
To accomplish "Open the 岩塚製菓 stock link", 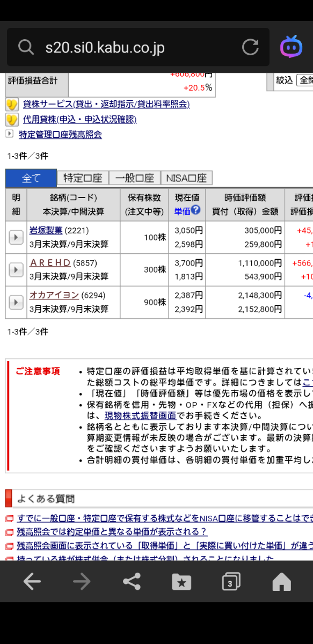I will click(46, 231).
